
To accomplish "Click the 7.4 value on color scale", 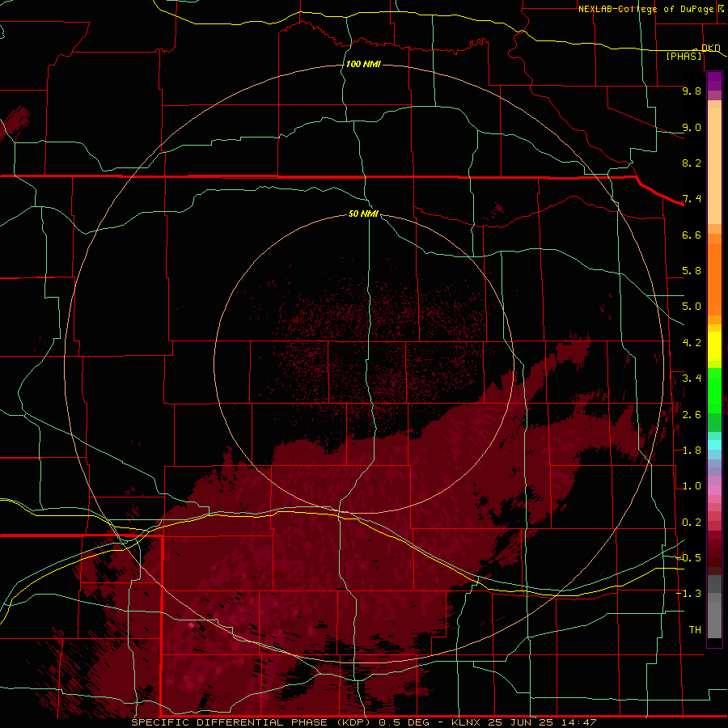I will pos(692,199).
